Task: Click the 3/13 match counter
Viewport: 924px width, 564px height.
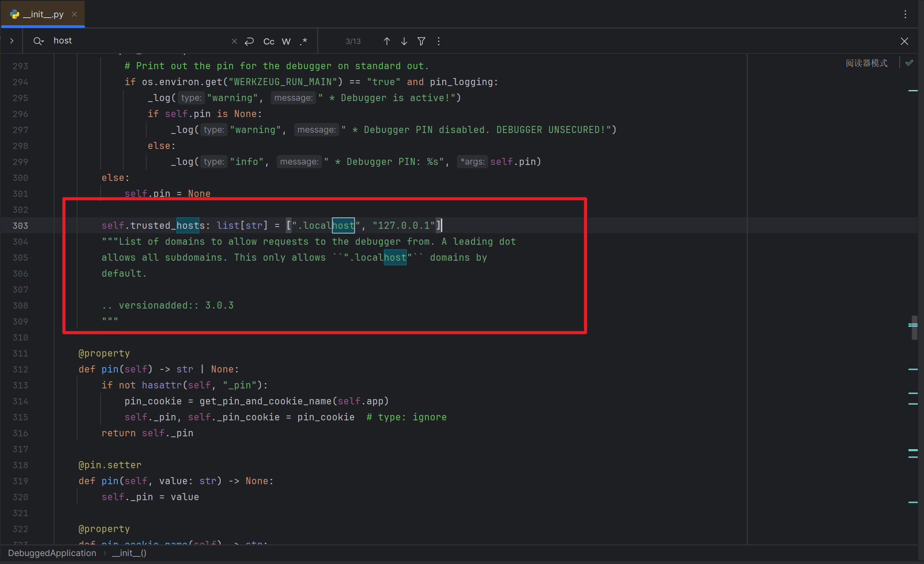Action: pyautogui.click(x=353, y=41)
